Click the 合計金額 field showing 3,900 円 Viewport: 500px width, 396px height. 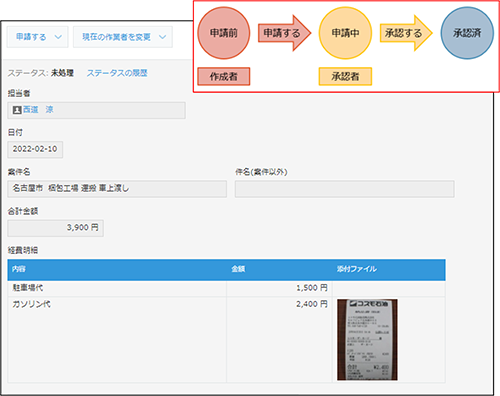coord(55,228)
